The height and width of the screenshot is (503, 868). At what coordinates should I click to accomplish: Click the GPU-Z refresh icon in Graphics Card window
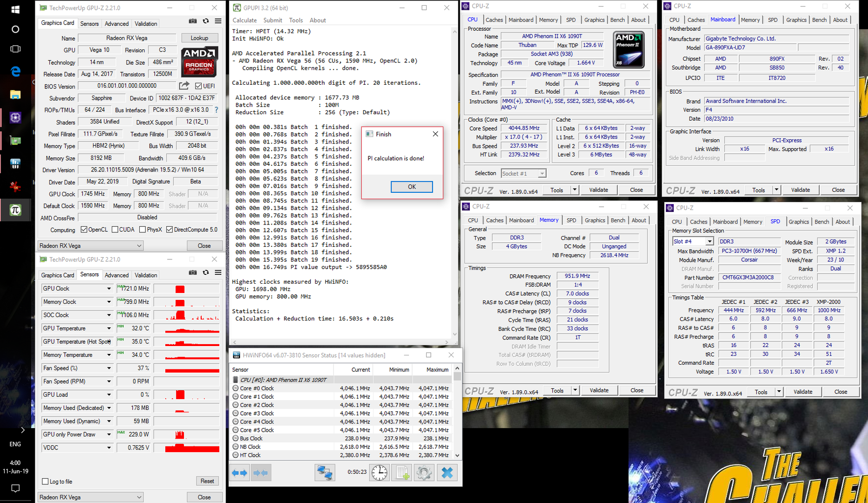[x=206, y=21]
